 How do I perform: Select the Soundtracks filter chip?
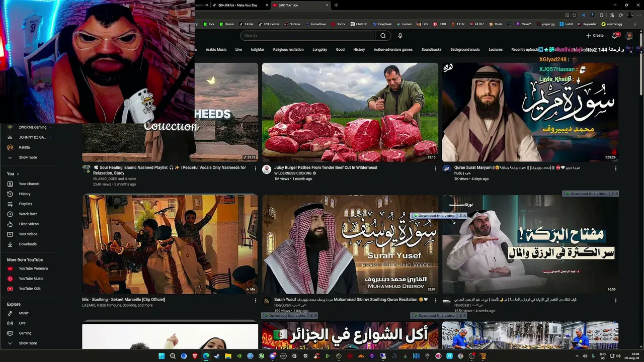[x=431, y=50]
